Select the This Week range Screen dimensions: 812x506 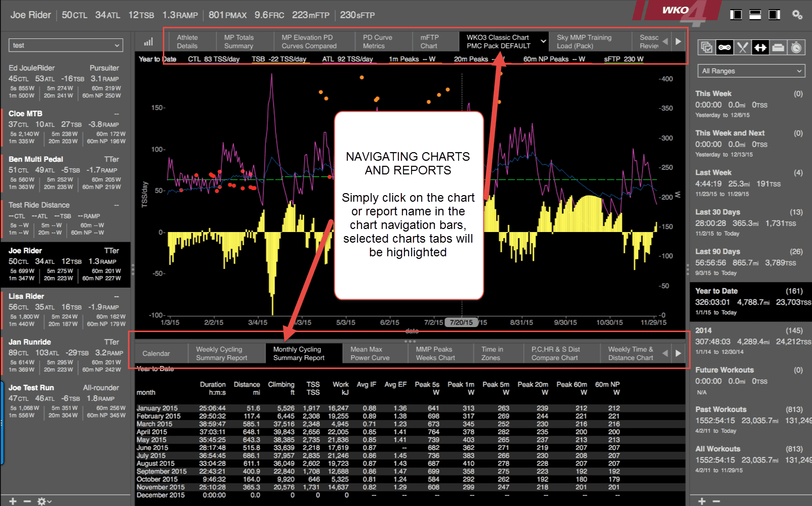tap(750, 104)
